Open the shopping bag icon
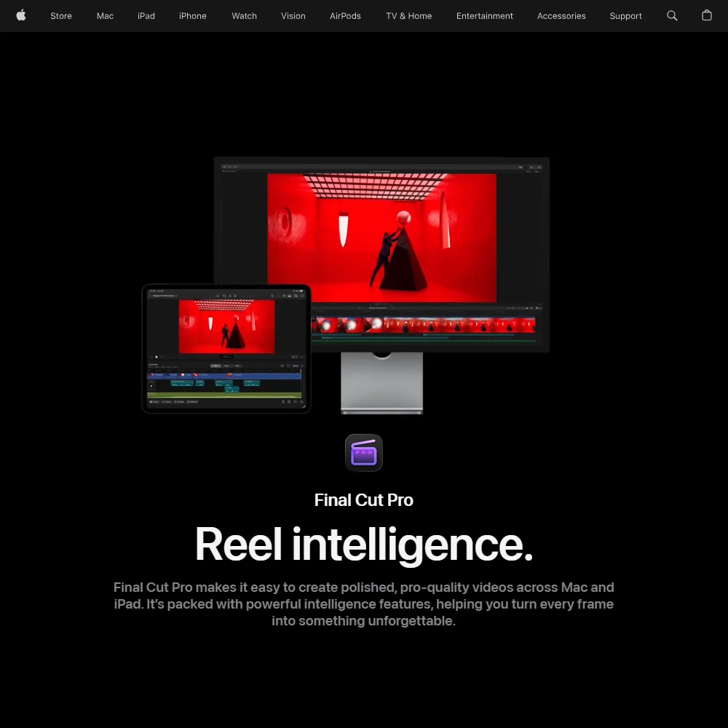This screenshot has height=728, width=728. coord(707,16)
